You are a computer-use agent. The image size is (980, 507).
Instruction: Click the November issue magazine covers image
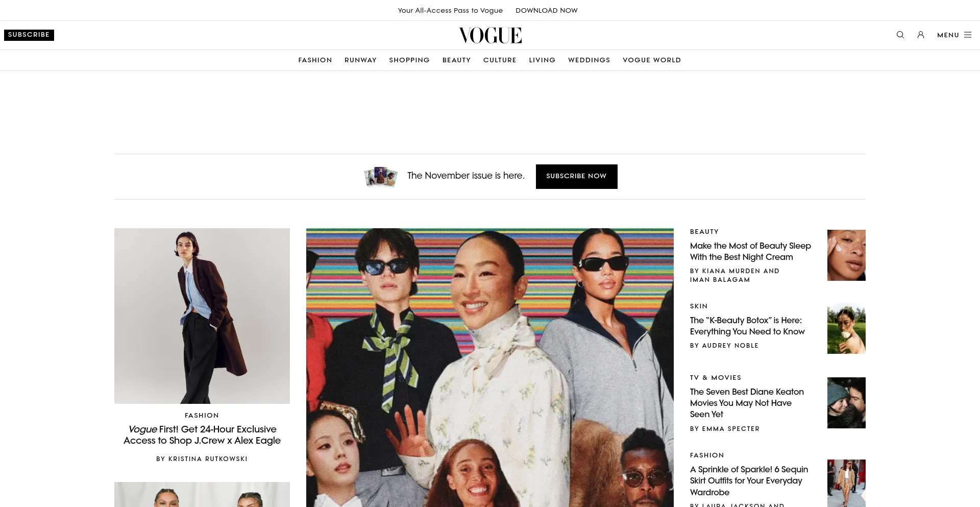(381, 176)
